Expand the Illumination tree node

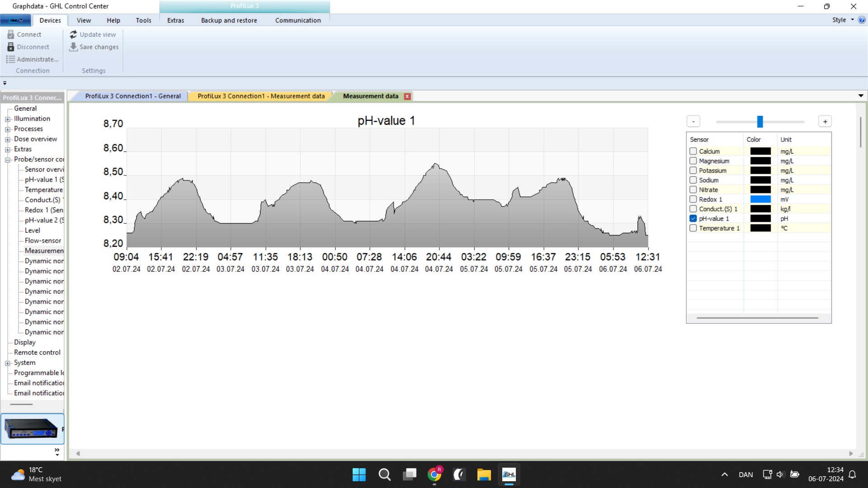pos(8,119)
